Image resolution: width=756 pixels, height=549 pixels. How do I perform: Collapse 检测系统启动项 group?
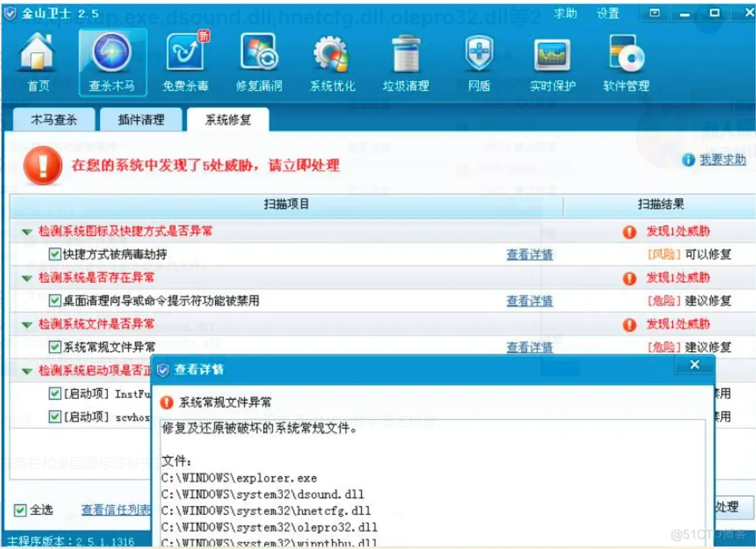coord(26,371)
